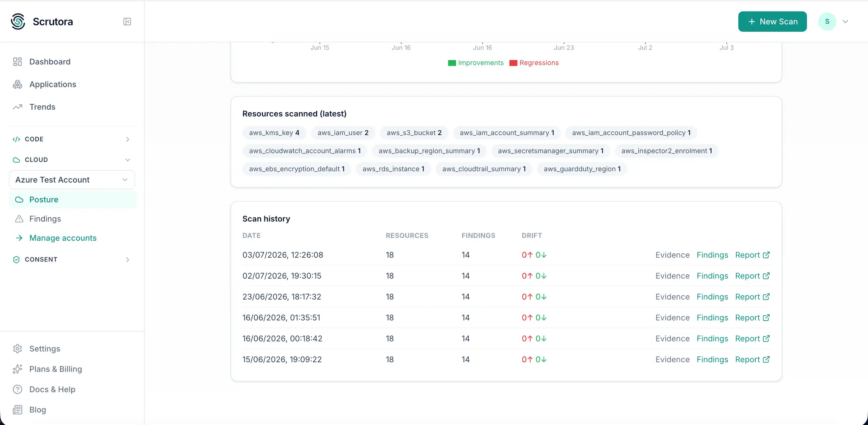Open Findings for the 15/06/2026 scan

click(712, 359)
